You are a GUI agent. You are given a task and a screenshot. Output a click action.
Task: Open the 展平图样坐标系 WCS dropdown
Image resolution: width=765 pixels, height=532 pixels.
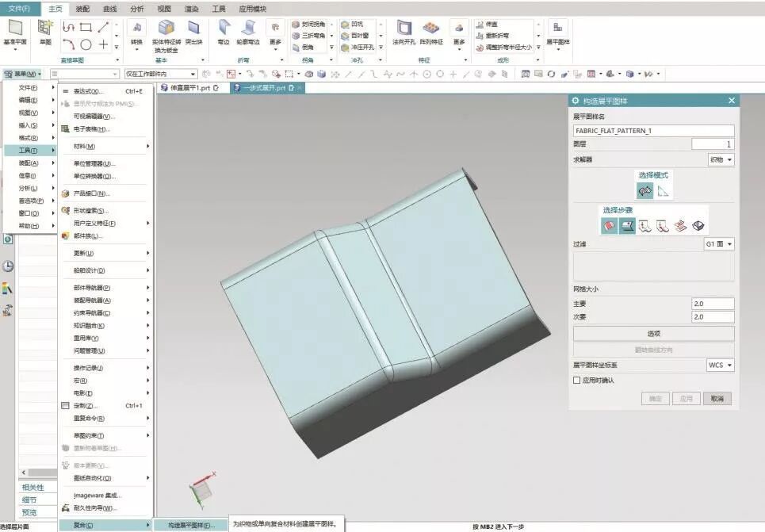tap(720, 366)
